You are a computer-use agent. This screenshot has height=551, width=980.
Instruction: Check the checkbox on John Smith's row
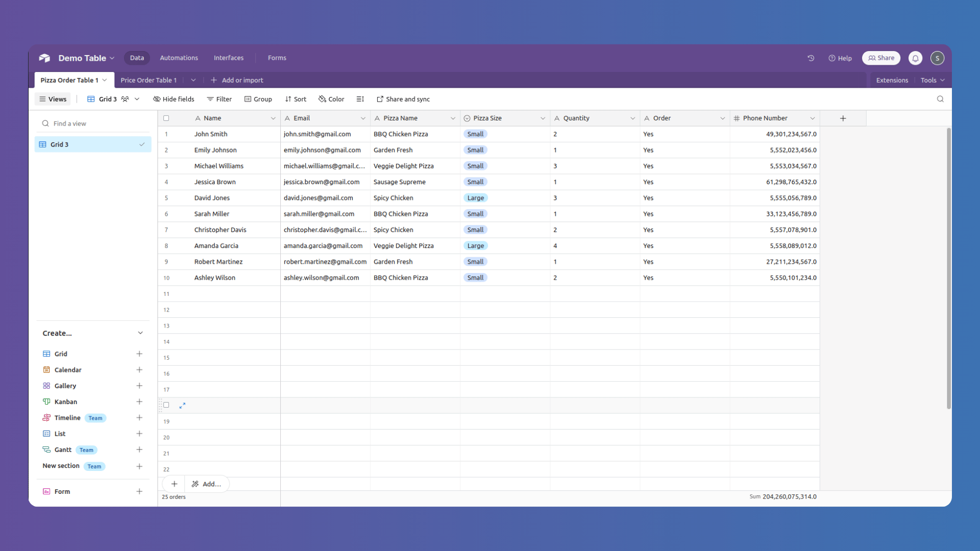[x=166, y=134]
